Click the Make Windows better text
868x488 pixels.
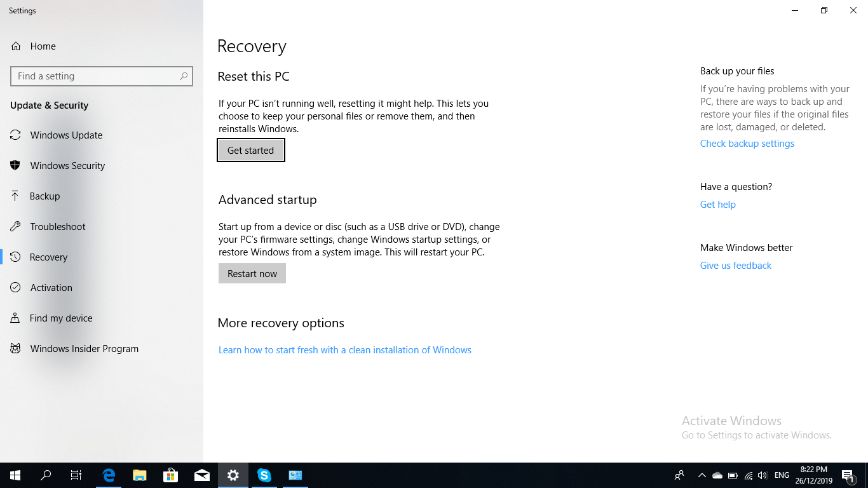[747, 248]
